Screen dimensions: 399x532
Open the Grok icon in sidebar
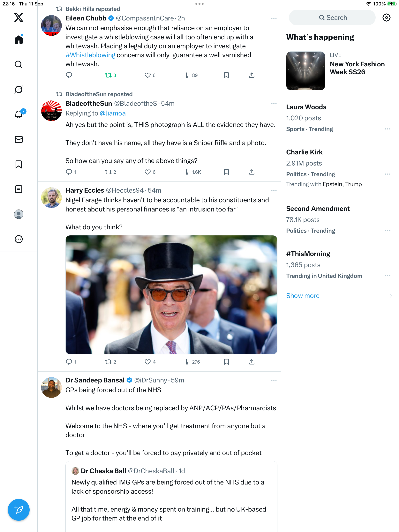pyautogui.click(x=19, y=89)
